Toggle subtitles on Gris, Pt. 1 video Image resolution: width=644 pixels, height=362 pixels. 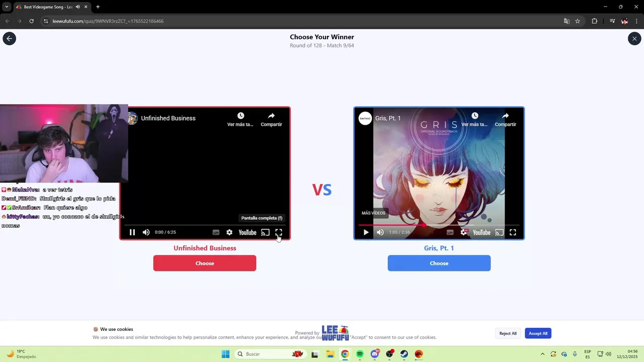(x=450, y=232)
